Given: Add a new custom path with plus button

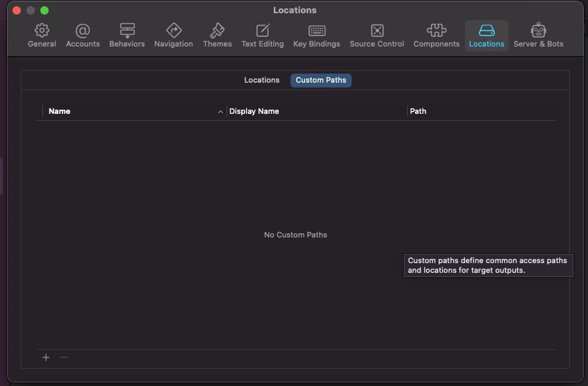Looking at the screenshot, I should [x=46, y=358].
